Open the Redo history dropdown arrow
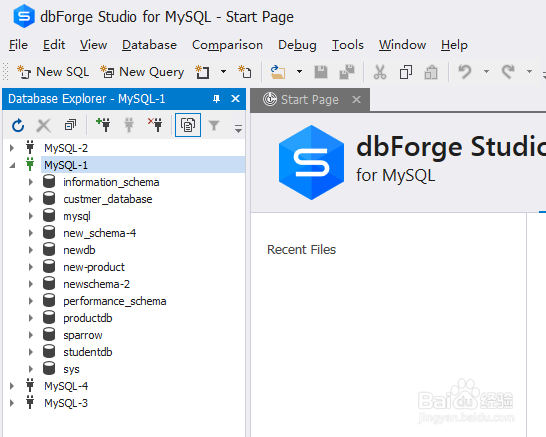546x437 pixels. (529, 72)
